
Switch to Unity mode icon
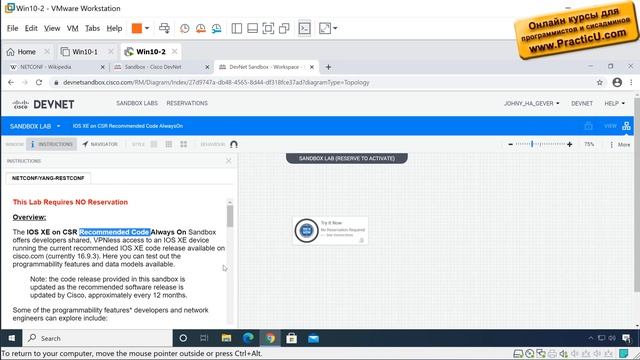point(284,28)
